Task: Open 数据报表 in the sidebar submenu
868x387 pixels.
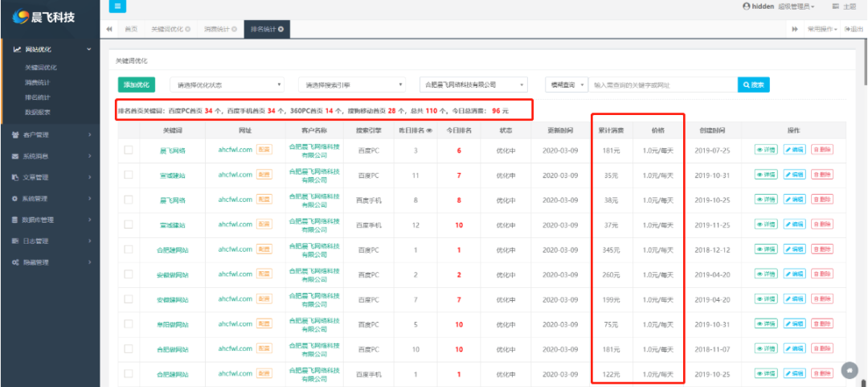Action: (x=39, y=112)
